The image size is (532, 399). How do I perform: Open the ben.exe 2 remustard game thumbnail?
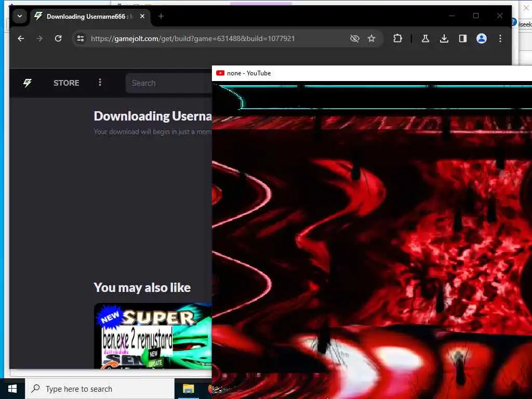153,336
